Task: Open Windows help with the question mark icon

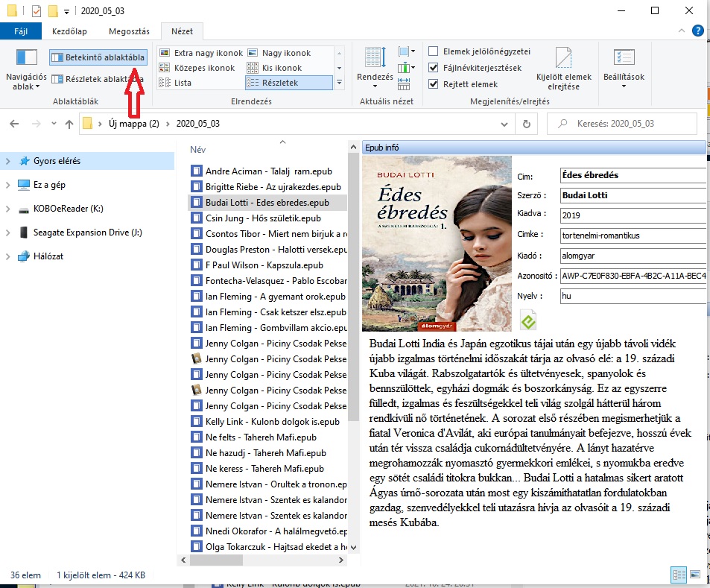Action: (697, 31)
